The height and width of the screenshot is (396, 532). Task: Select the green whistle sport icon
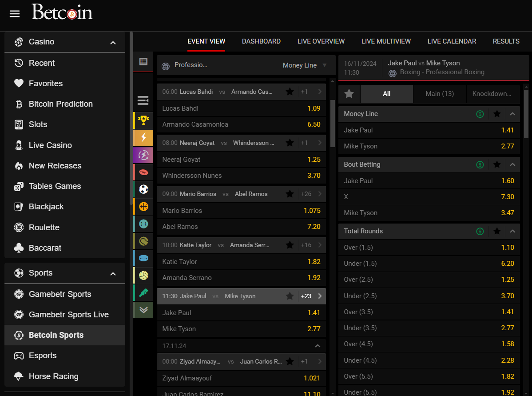coord(143,293)
